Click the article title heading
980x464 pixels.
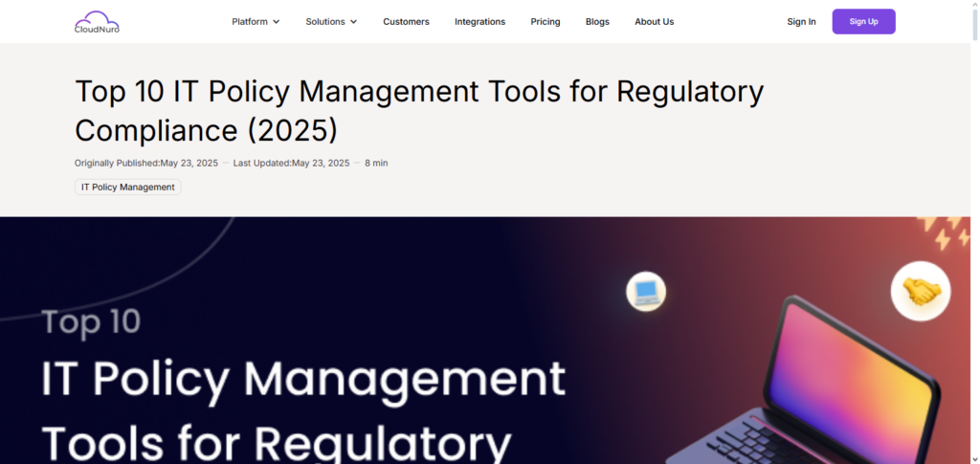click(419, 111)
